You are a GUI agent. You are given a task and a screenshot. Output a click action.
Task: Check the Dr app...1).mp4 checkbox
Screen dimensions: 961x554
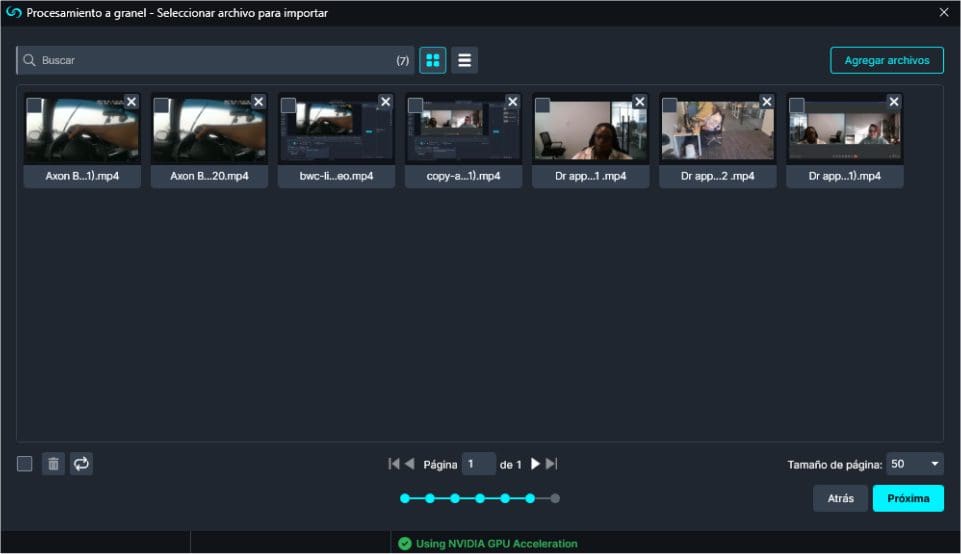click(x=797, y=105)
